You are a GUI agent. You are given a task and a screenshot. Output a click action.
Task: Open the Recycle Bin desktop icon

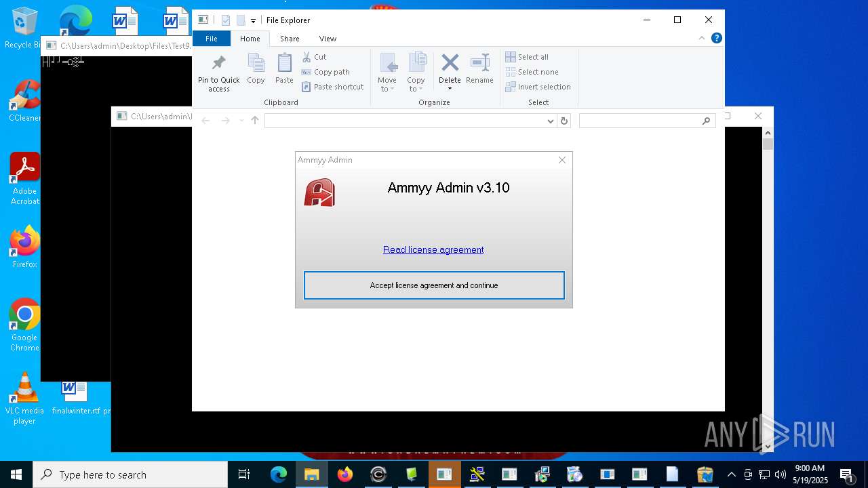point(24,28)
